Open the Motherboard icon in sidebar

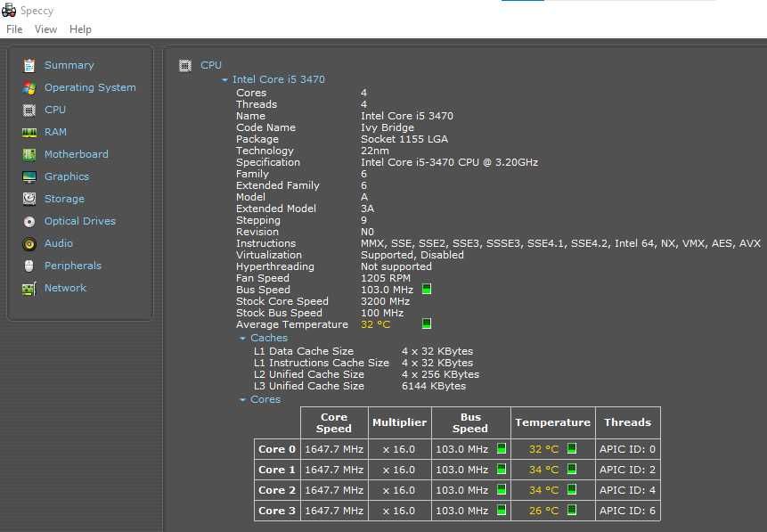[29, 155]
